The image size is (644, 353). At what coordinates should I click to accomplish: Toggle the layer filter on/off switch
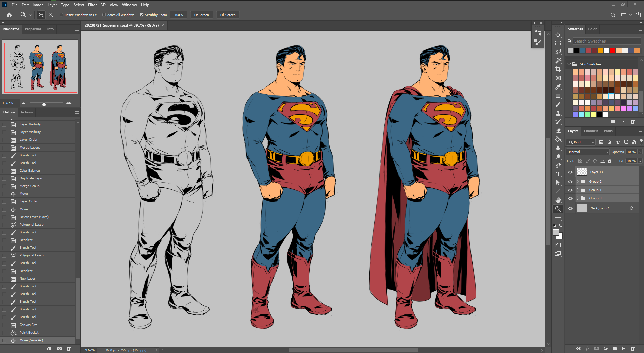641,141
